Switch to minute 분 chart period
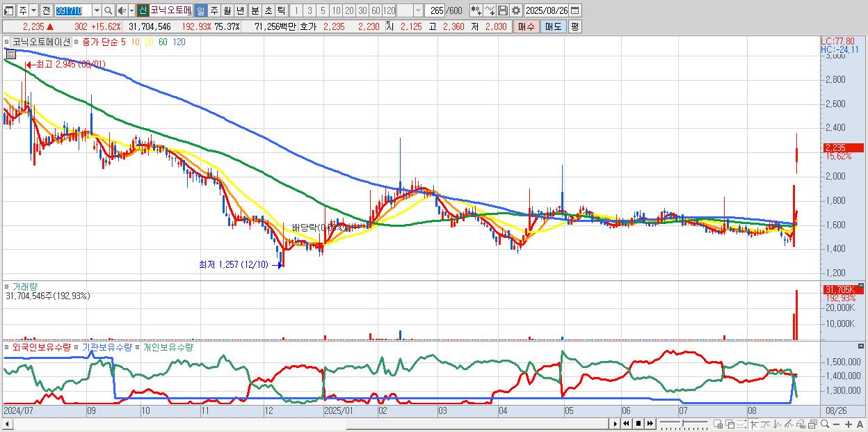The height and width of the screenshot is (432, 868). point(255,10)
